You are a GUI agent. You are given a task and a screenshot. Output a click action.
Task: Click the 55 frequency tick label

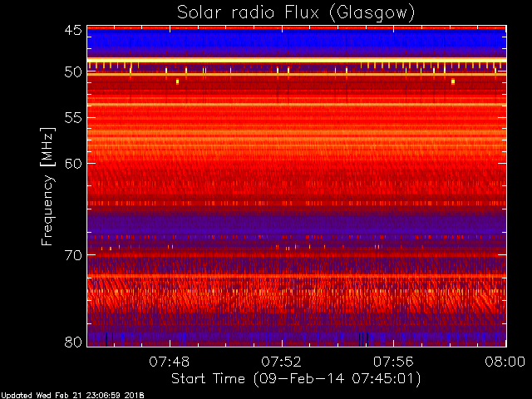point(73,118)
